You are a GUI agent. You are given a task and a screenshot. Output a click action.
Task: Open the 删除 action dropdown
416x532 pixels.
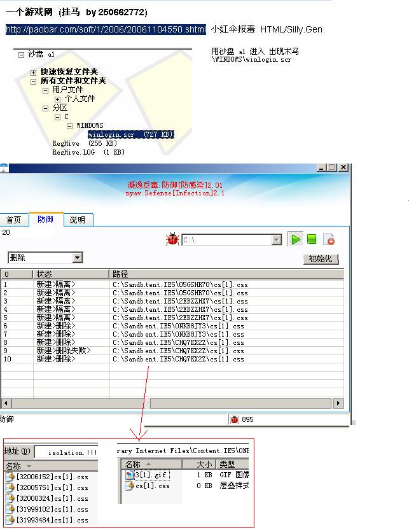tap(77, 258)
